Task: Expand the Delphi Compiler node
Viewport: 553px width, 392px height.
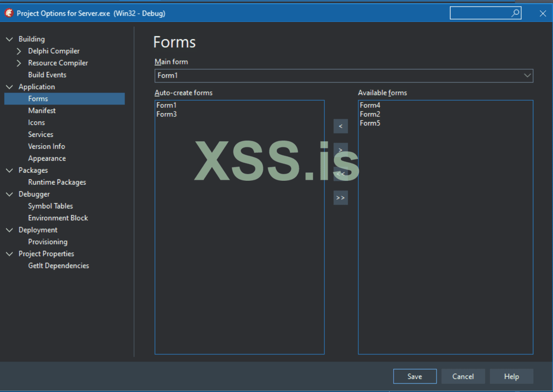Action: 19,51
